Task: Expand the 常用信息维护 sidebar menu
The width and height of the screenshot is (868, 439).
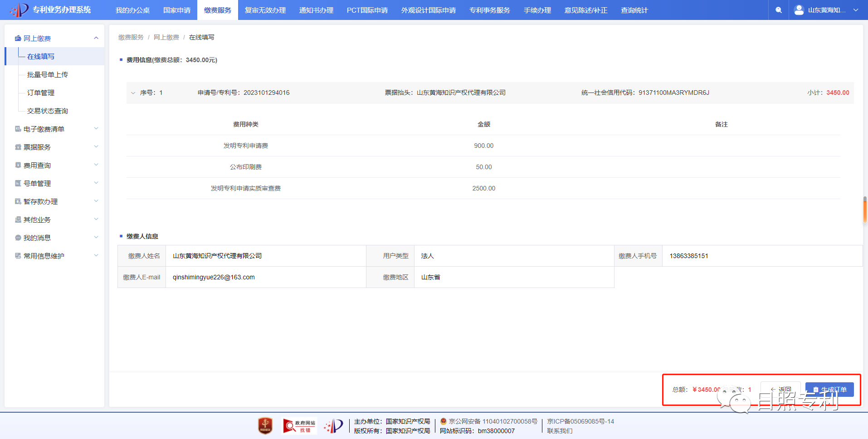Action: coord(96,256)
